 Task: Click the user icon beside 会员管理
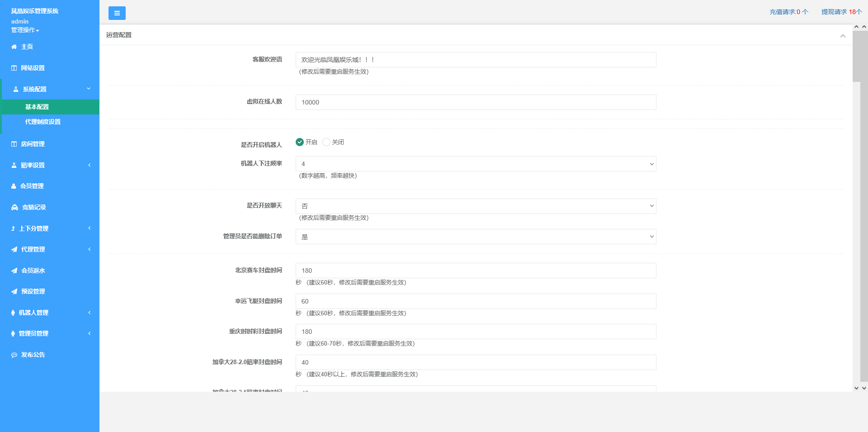click(14, 186)
